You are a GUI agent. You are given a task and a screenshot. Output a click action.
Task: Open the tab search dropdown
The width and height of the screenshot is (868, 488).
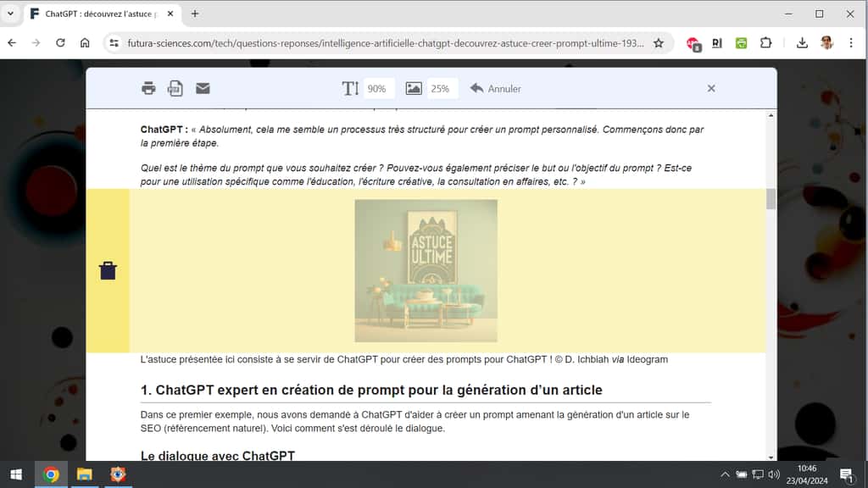10,14
